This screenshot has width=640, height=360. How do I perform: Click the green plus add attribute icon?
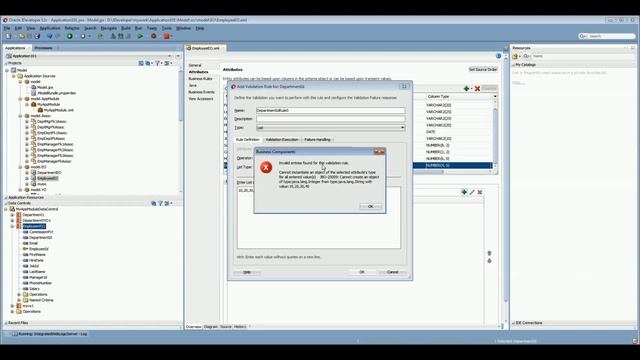pos(466,89)
